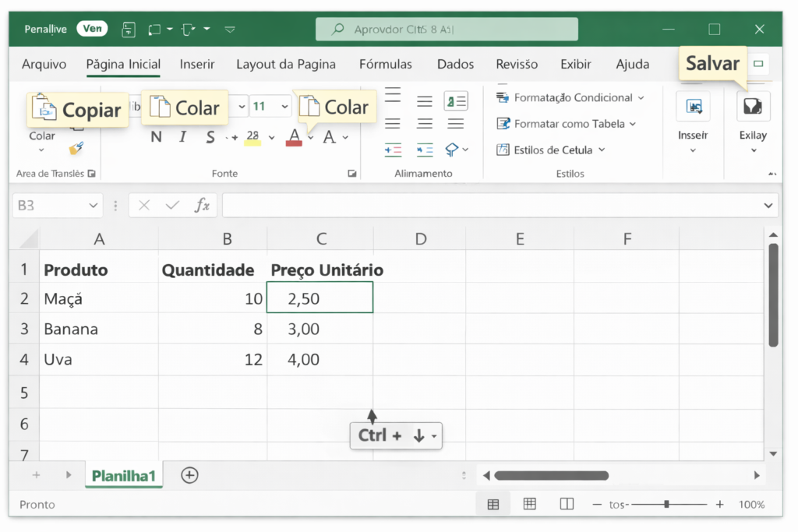Expand the Name Box dropdown arrow

[94, 206]
